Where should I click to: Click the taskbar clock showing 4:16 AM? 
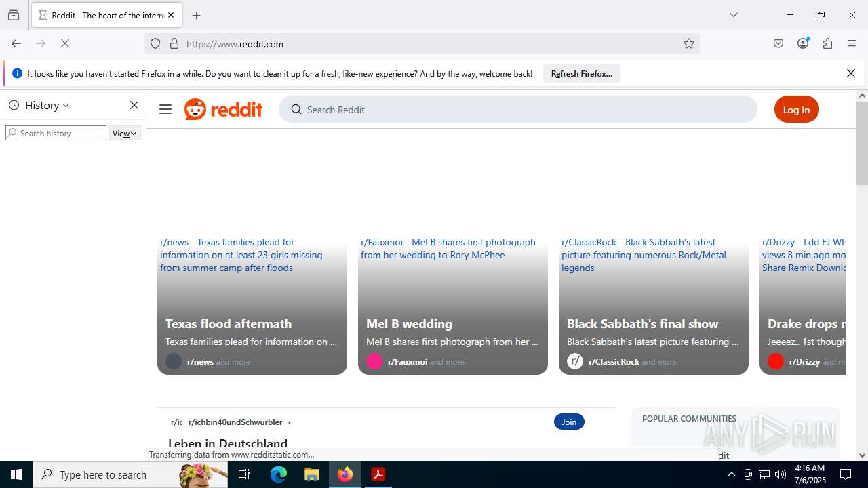[x=809, y=474]
